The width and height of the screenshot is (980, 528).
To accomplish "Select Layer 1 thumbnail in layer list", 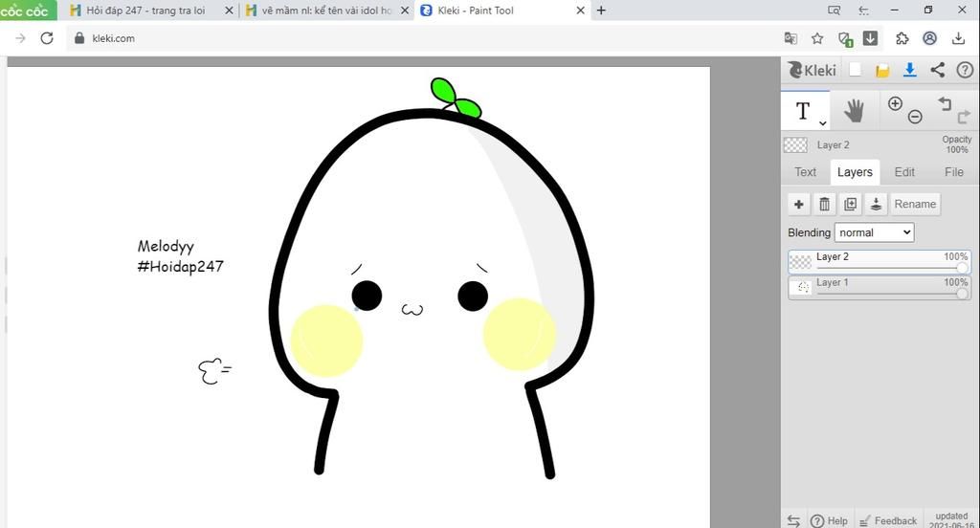I will click(x=803, y=287).
